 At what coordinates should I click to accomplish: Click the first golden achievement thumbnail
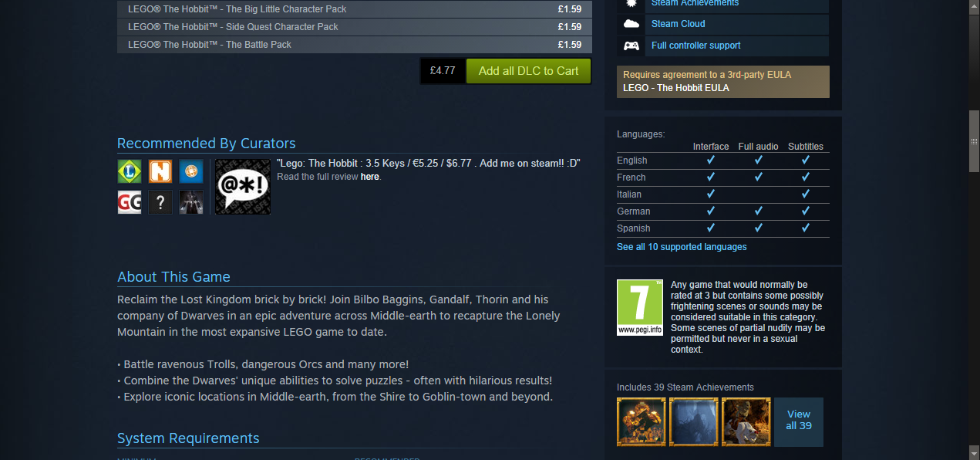642,422
